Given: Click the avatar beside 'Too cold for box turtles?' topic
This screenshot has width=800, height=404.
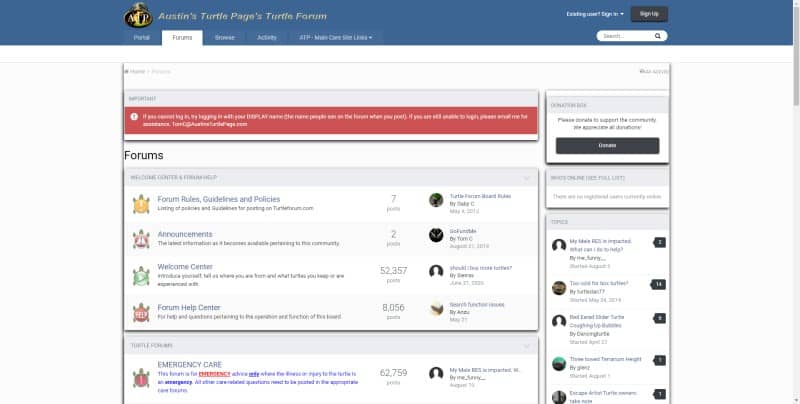Looking at the screenshot, I should pyautogui.click(x=559, y=288).
